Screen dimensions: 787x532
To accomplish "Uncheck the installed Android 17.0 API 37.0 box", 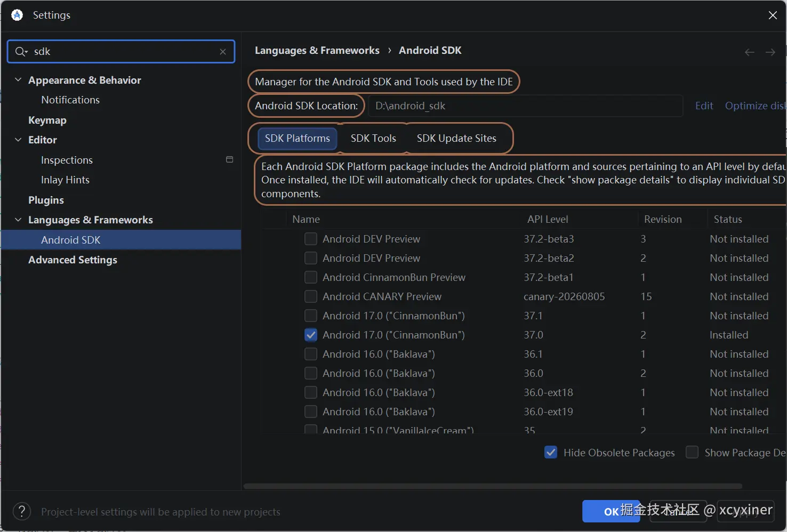I will pos(311,335).
